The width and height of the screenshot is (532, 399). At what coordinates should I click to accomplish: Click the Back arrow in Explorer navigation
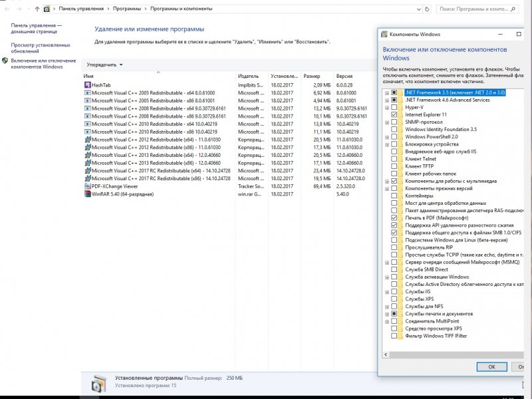(7, 9)
